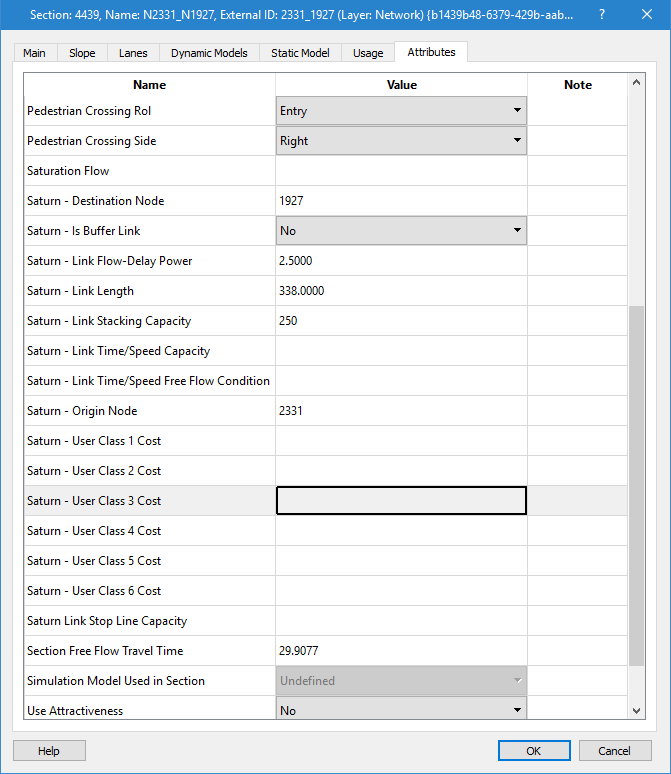Viewport: 671px width, 774px height.
Task: Click the Link Flow-Delay Power value 2.5000
Action: tap(401, 261)
